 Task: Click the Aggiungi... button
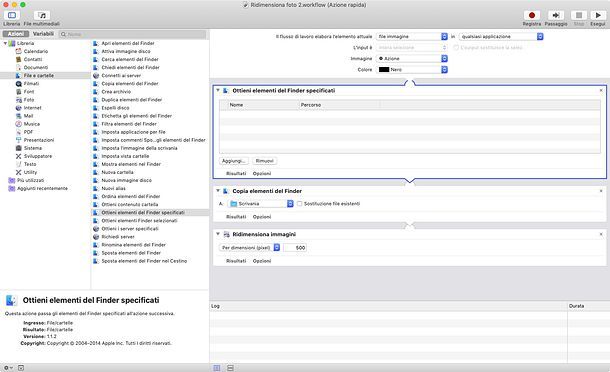pyautogui.click(x=233, y=161)
